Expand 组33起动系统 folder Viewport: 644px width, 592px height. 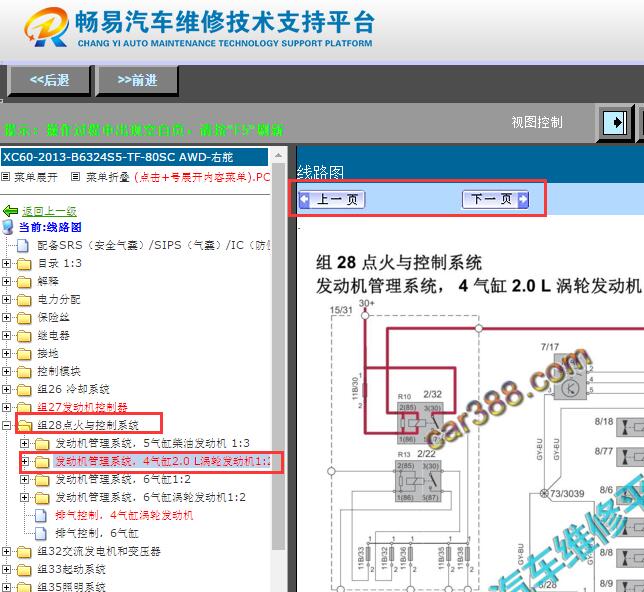click(6, 569)
